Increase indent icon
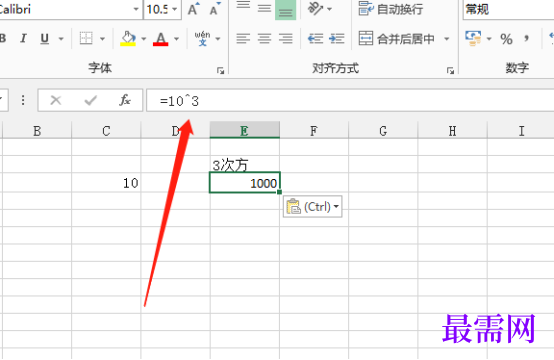Screen dimensions: 554x360 coord(337,38)
